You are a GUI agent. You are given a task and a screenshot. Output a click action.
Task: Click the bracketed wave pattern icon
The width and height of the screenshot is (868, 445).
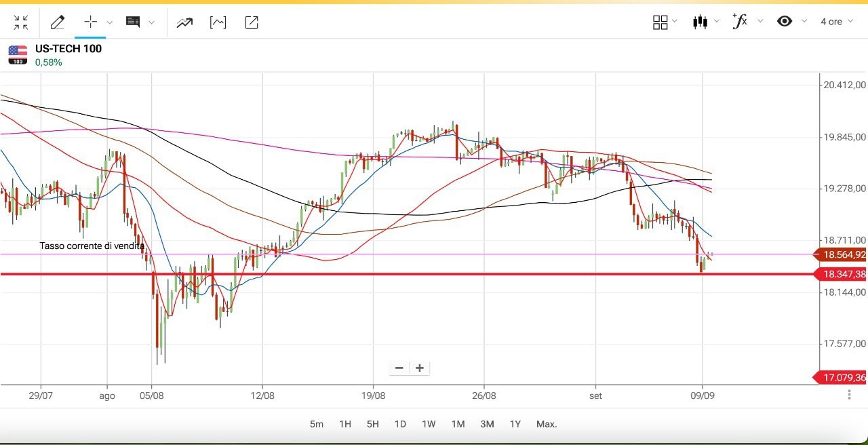tap(218, 22)
